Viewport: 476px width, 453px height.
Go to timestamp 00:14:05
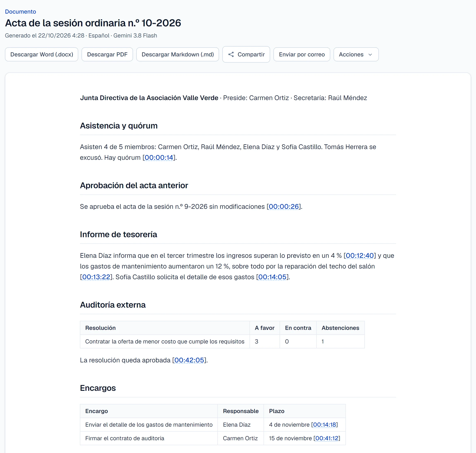pos(272,277)
